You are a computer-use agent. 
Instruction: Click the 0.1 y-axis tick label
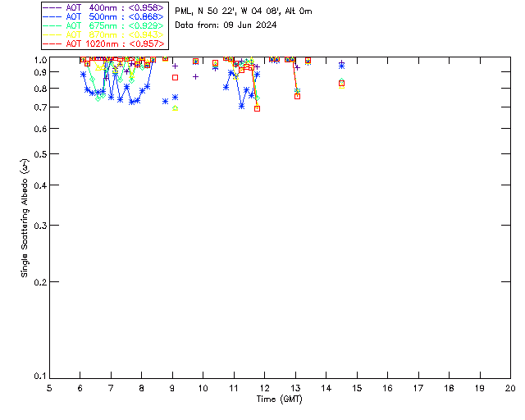[40, 377]
